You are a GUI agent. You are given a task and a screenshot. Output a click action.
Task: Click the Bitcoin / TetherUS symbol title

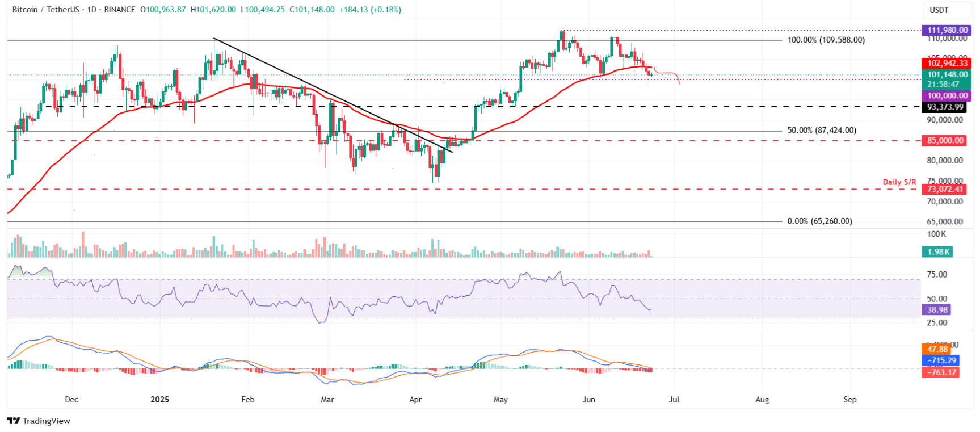tap(45, 10)
